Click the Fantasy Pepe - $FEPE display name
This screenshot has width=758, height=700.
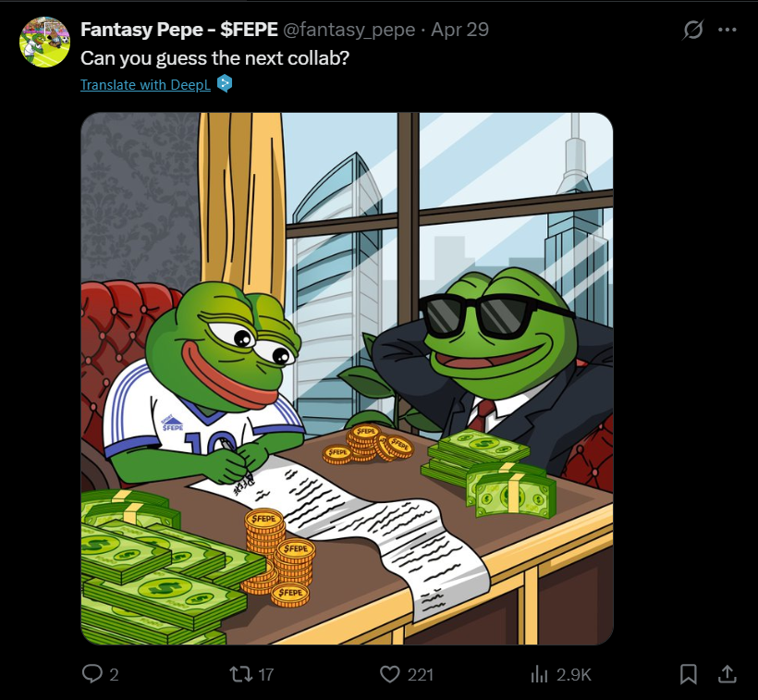tap(178, 30)
